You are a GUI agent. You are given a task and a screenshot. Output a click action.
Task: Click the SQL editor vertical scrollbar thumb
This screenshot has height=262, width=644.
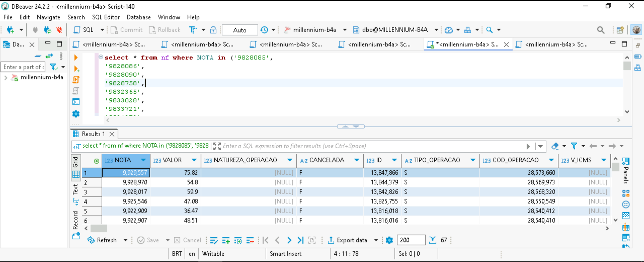coord(627,66)
